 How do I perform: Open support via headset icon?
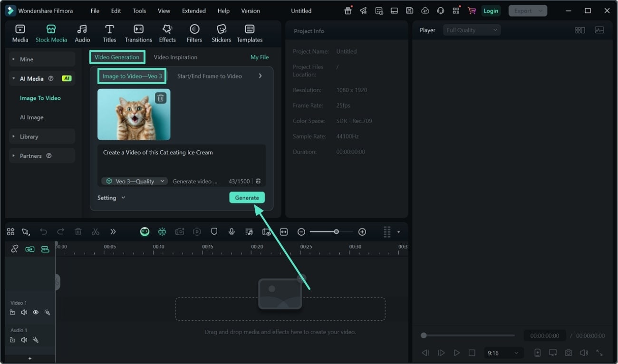[441, 10]
